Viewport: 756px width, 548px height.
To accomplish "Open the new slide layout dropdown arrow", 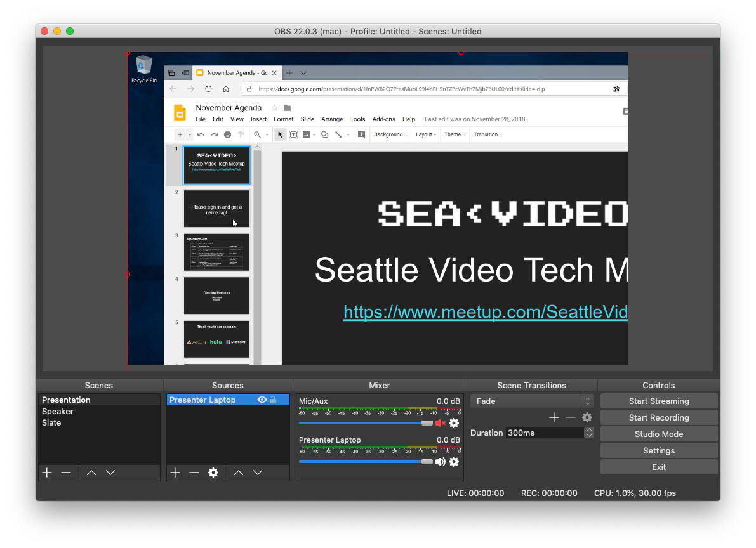I will [x=190, y=135].
